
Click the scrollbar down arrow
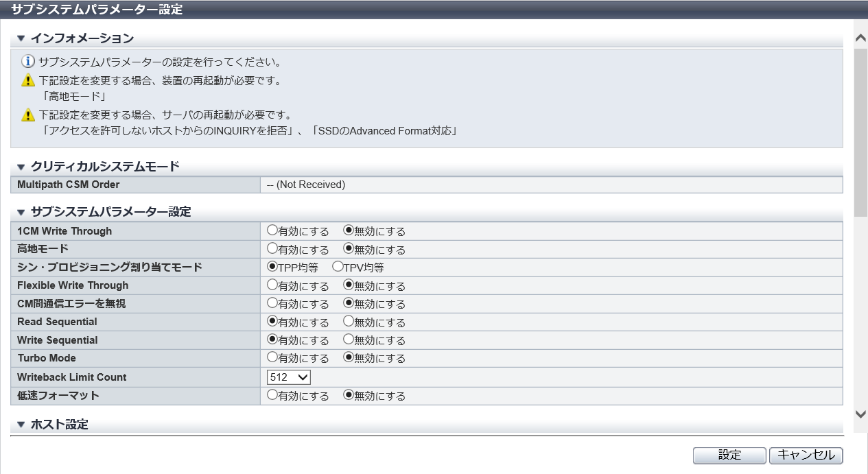[860, 414]
